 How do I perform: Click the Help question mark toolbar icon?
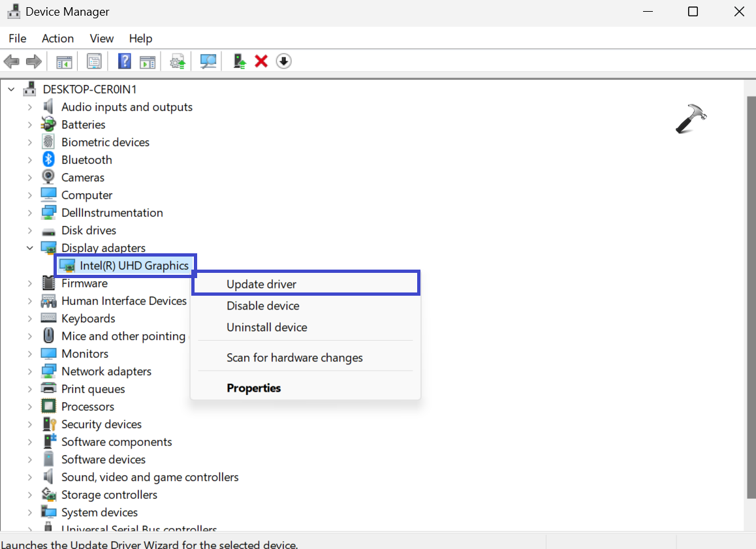point(124,61)
